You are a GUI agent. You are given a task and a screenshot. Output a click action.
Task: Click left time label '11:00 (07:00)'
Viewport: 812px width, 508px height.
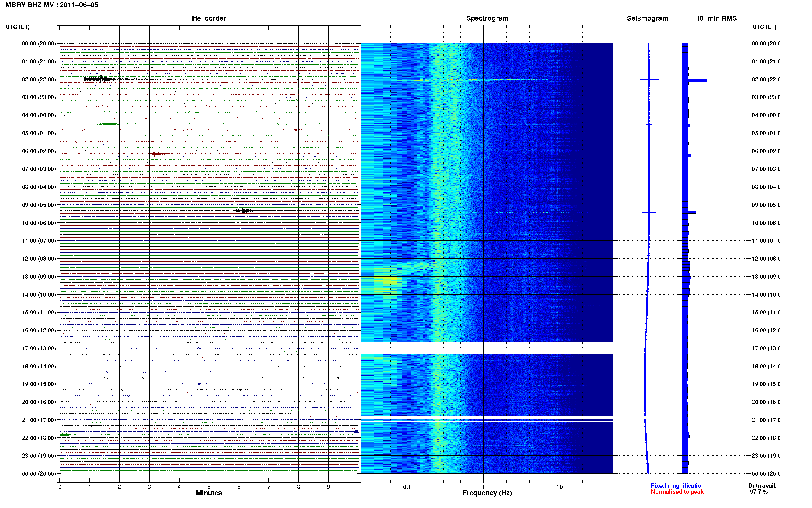(39, 241)
